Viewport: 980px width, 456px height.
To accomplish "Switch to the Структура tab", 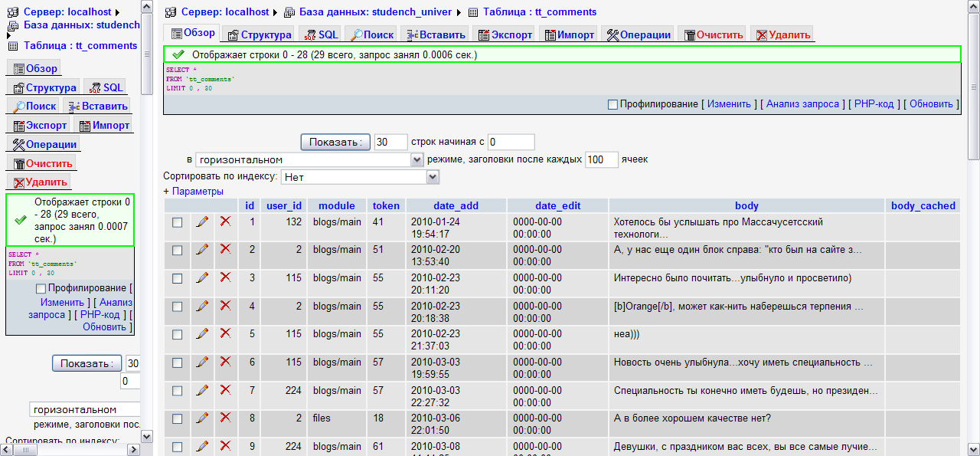I will click(x=259, y=34).
